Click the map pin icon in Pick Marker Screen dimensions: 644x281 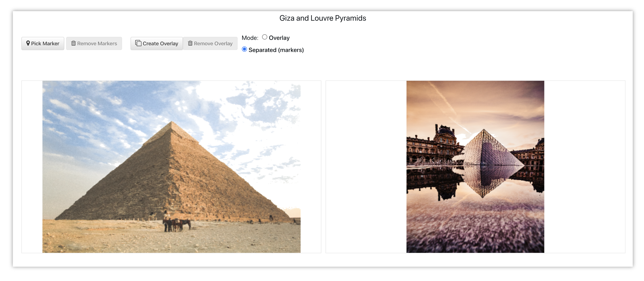tap(28, 43)
